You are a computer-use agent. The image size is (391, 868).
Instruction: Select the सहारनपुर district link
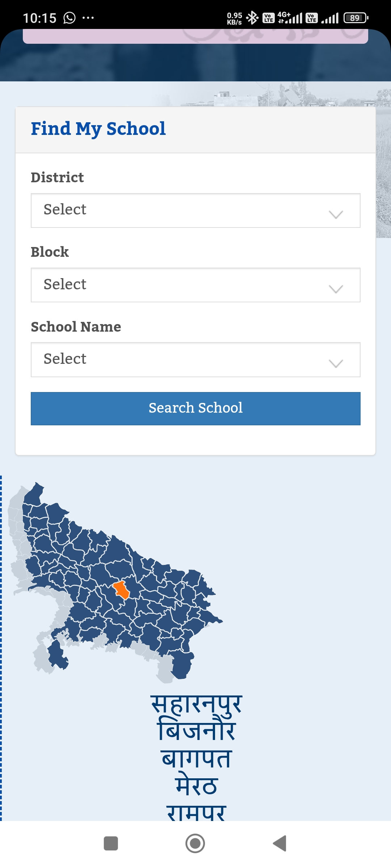(x=196, y=705)
